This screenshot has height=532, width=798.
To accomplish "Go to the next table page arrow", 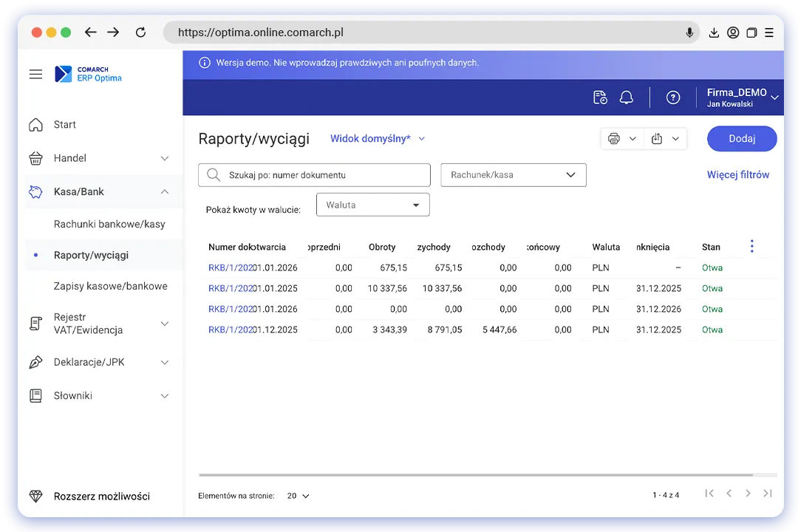I will (748, 494).
